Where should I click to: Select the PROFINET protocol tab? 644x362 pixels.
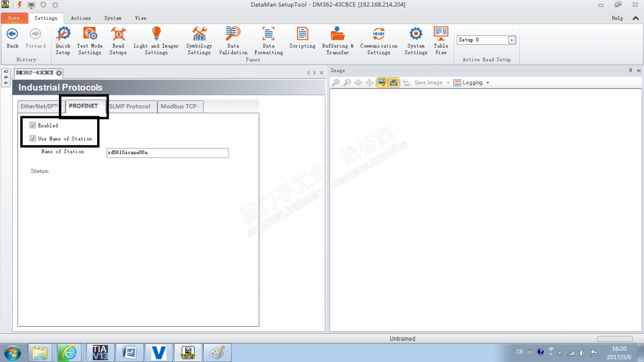click(x=84, y=106)
